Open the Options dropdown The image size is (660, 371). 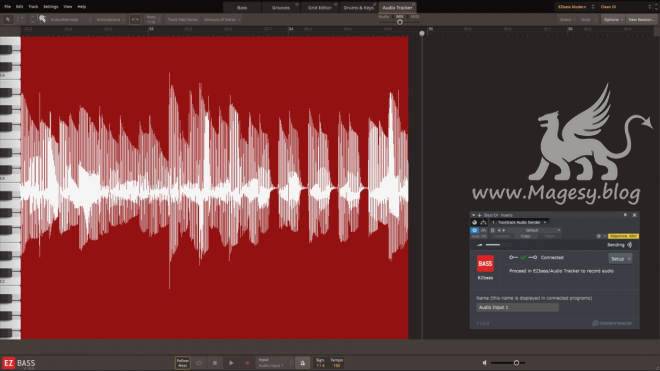(612, 19)
